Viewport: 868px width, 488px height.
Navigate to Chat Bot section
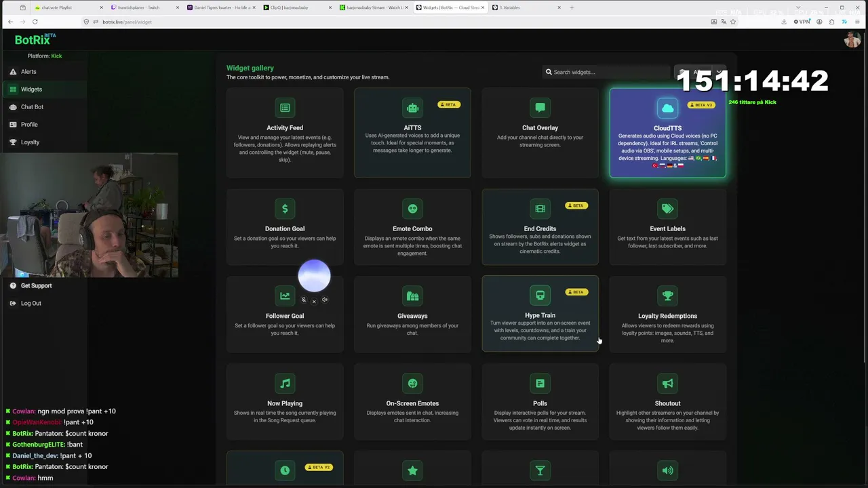[x=43, y=106]
